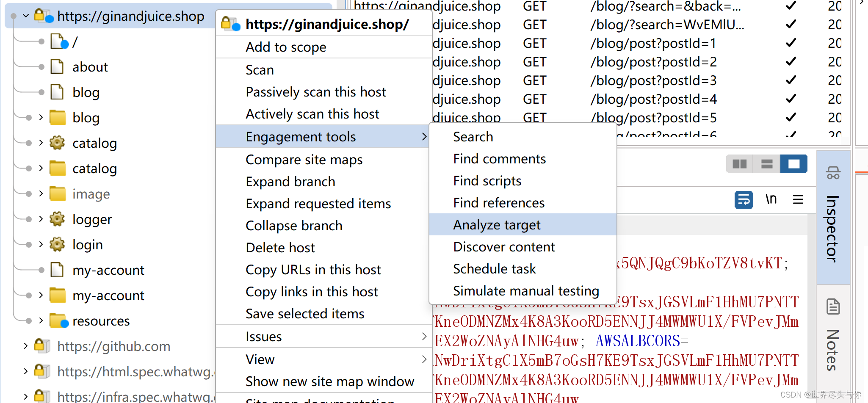Viewport: 868px width, 403px height.
Task: Click the catalog gear icon
Action: click(x=57, y=143)
